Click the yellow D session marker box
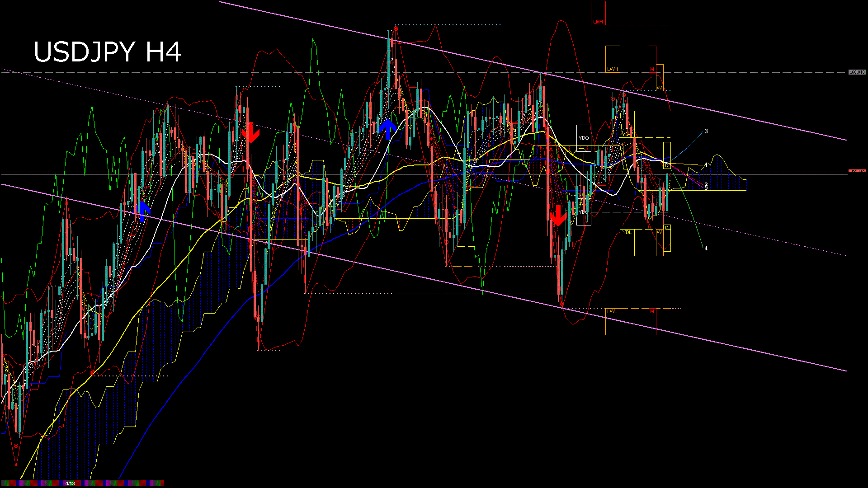This screenshot has width=868, height=488. click(667, 156)
